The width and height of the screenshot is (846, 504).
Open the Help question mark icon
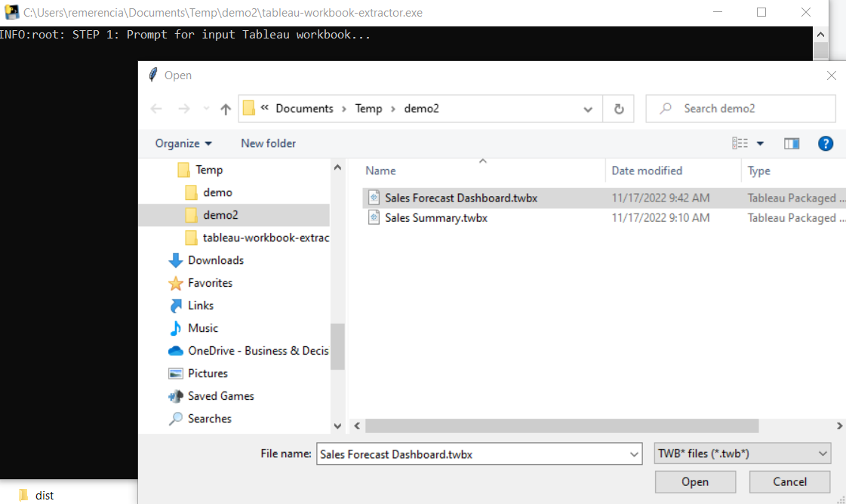[x=826, y=143]
